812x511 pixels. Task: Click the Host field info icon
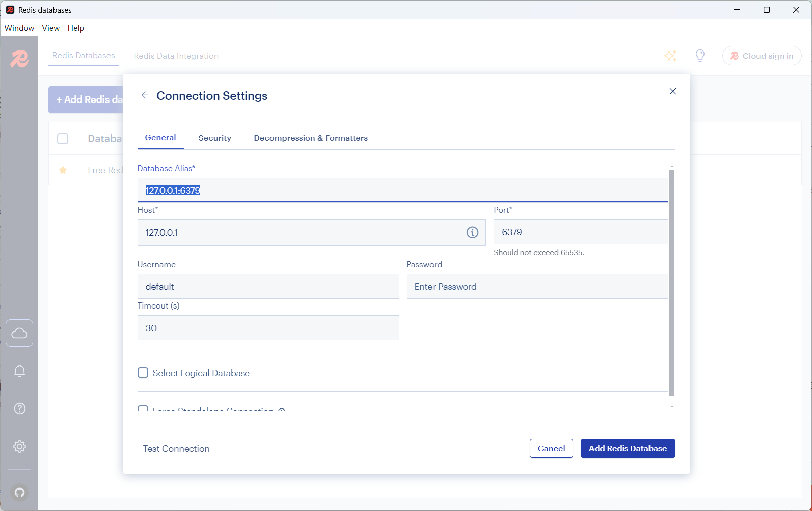(x=472, y=232)
